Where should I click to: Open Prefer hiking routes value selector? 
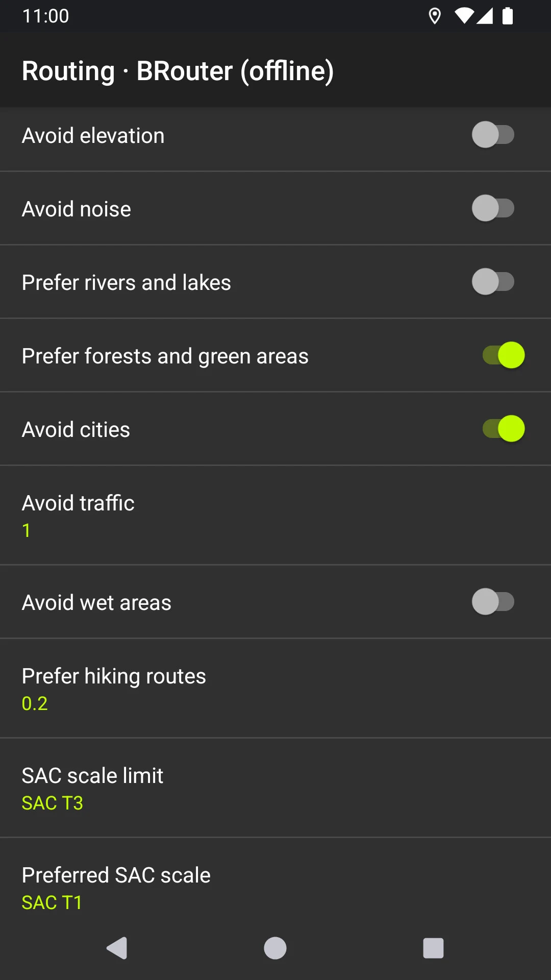[275, 688]
